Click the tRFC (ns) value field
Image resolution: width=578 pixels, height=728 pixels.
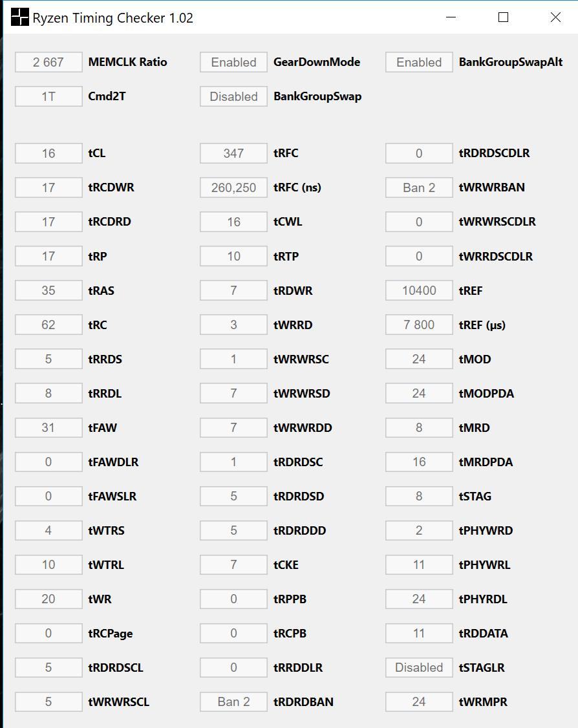[233, 187]
